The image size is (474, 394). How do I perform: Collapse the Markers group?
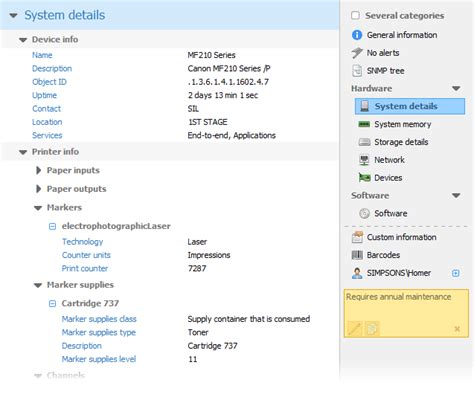(38, 208)
